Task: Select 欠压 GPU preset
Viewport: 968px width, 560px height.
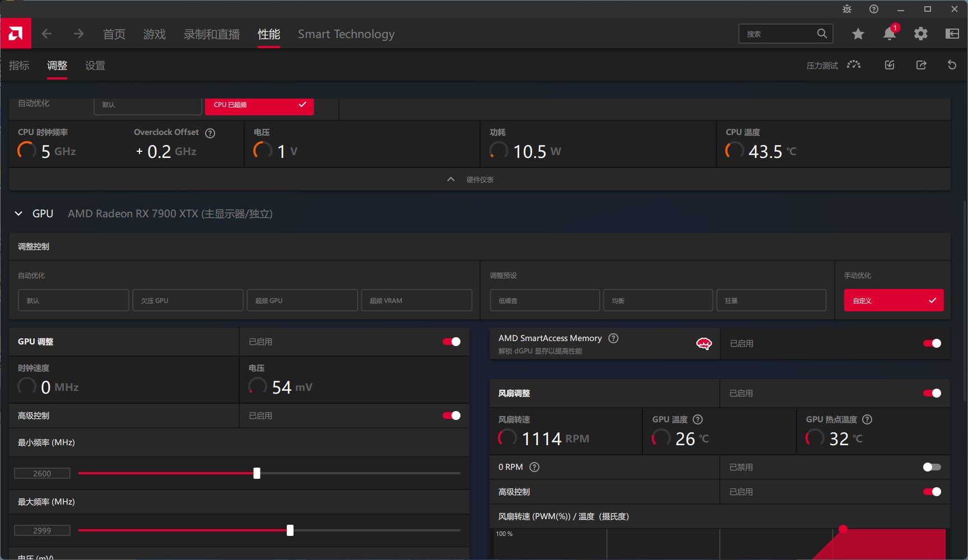Action: click(188, 300)
